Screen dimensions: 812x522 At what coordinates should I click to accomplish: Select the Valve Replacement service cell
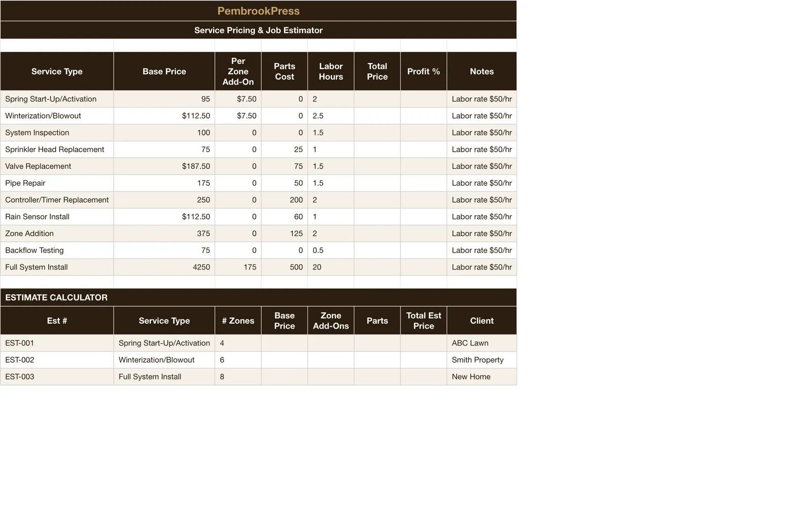(57, 166)
